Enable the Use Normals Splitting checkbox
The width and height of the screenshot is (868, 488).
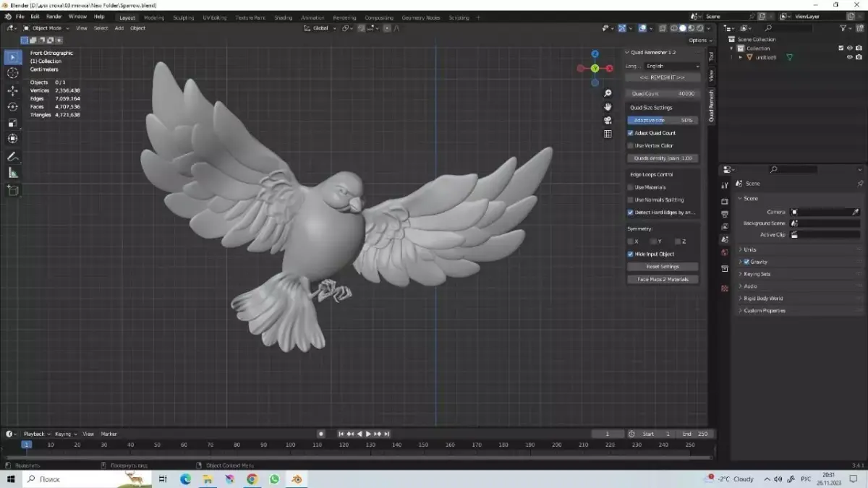click(x=631, y=200)
